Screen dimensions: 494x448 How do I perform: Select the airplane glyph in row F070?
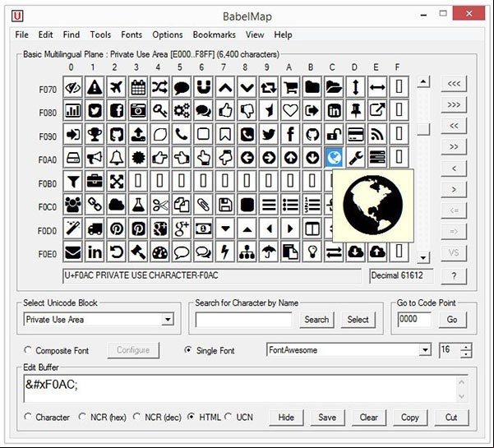116,86
